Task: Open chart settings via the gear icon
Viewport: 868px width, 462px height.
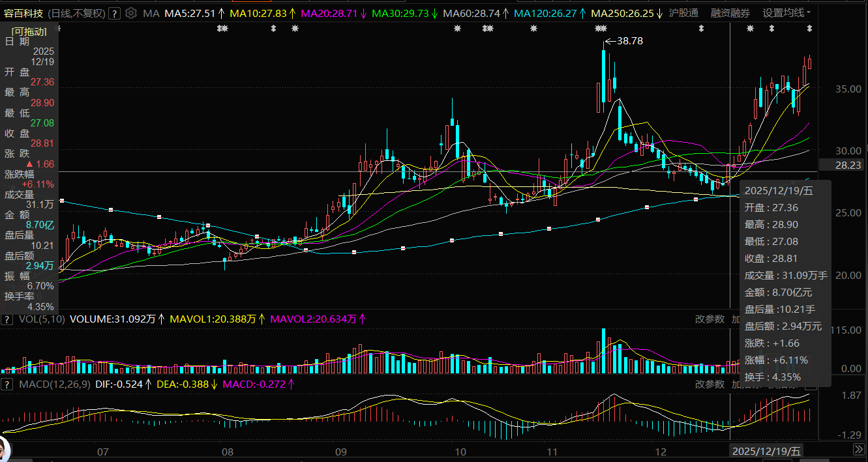Action: 131,13
